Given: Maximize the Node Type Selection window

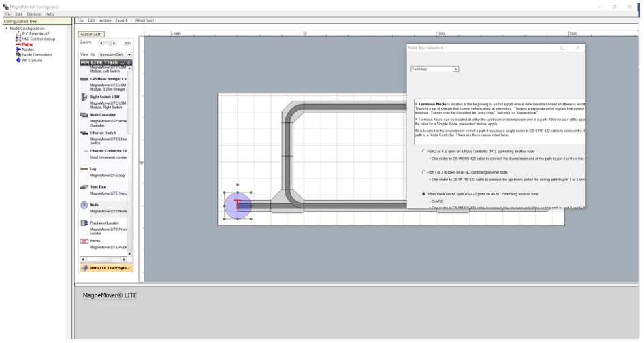Looking at the screenshot, I should point(562,48).
